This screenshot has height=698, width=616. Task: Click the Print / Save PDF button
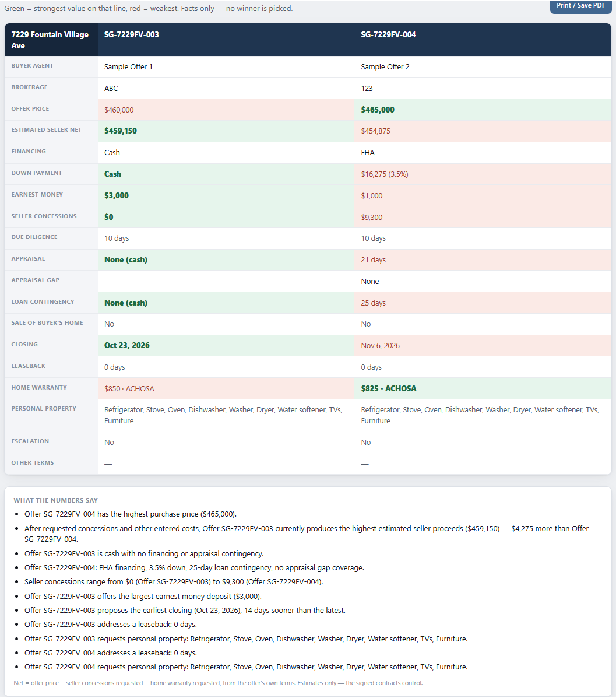pyautogui.click(x=580, y=6)
